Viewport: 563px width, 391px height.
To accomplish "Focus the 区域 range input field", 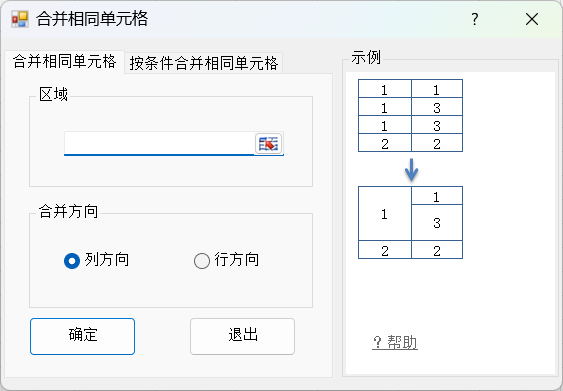I will 159,144.
